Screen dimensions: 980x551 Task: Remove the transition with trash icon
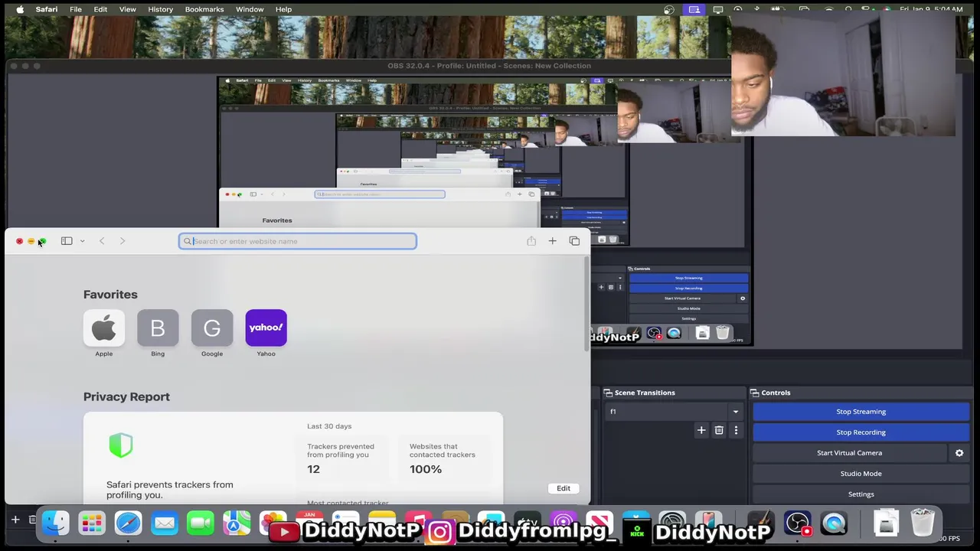point(719,431)
